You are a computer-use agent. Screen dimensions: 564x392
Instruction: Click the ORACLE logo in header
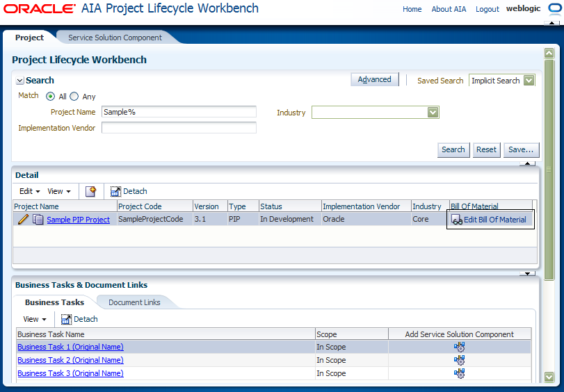point(40,8)
